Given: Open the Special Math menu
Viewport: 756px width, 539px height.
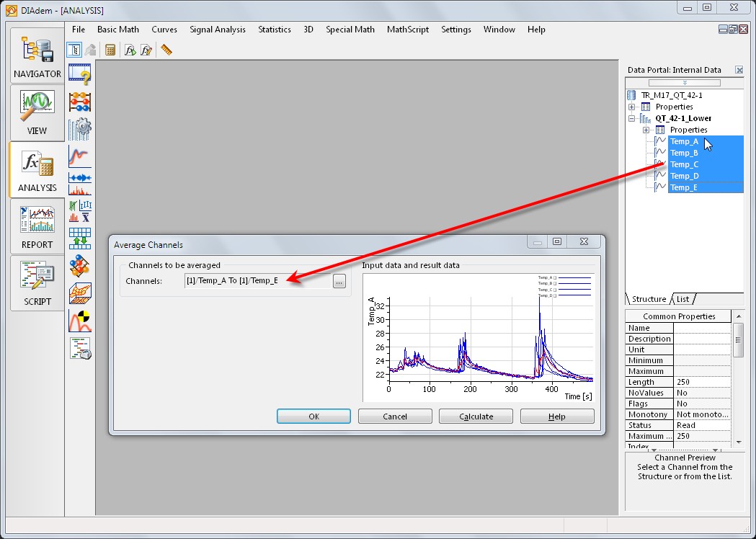Looking at the screenshot, I should 350,30.
